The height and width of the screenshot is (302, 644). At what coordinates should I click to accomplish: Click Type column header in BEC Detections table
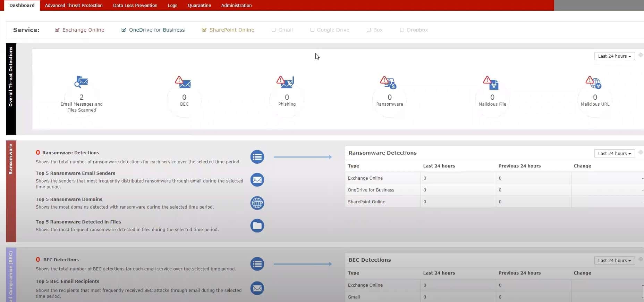click(353, 273)
